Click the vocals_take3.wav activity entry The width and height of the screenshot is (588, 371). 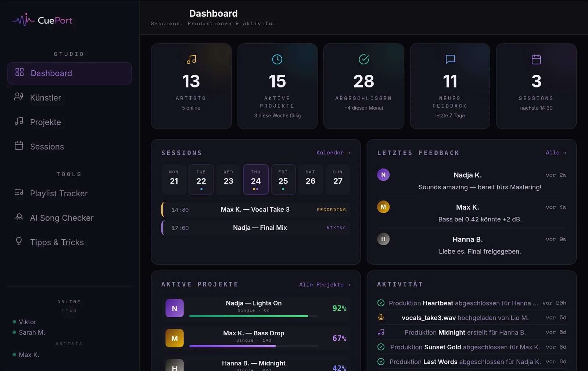point(472,318)
